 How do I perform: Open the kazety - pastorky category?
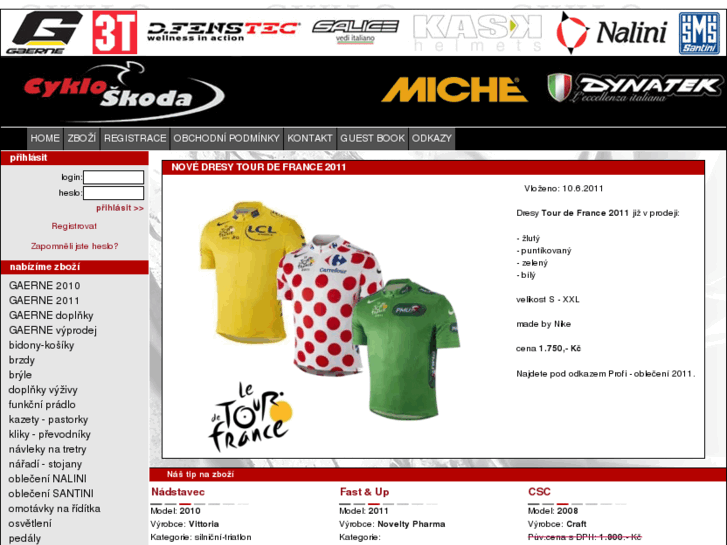(x=48, y=419)
